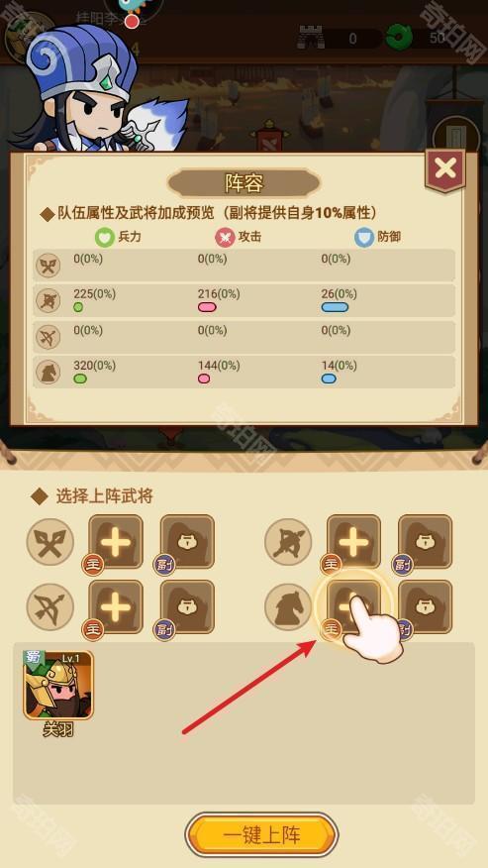Tap the pink attack bar under 216(0%)

pos(207,307)
